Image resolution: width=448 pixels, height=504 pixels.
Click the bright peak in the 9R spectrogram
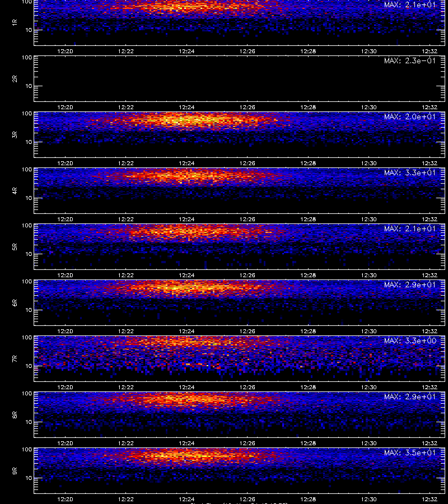tap(190, 456)
